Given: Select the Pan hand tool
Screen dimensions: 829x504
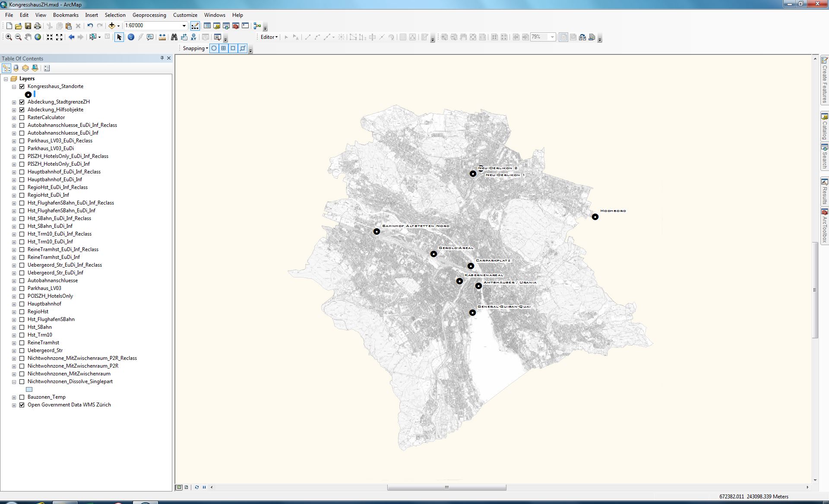Looking at the screenshot, I should click(x=28, y=37).
